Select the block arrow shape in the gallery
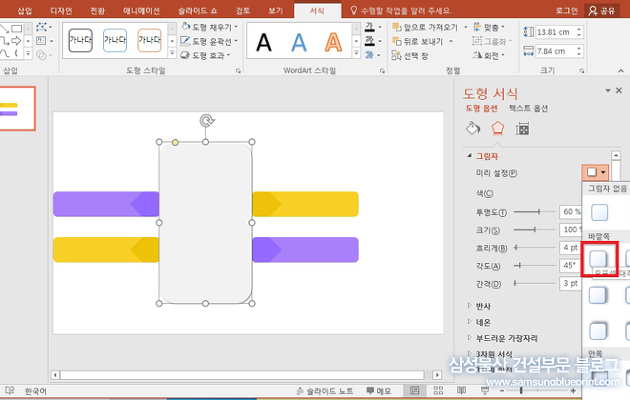 point(16,41)
